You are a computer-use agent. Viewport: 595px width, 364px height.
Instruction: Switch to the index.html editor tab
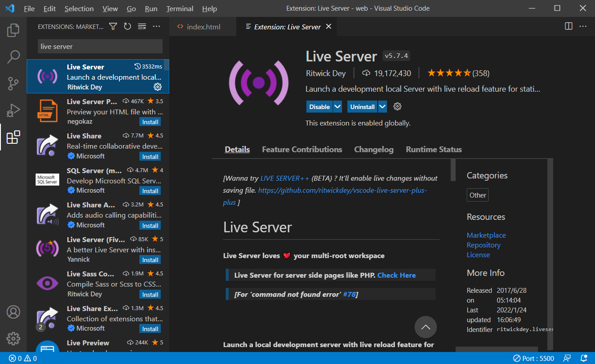tap(203, 27)
